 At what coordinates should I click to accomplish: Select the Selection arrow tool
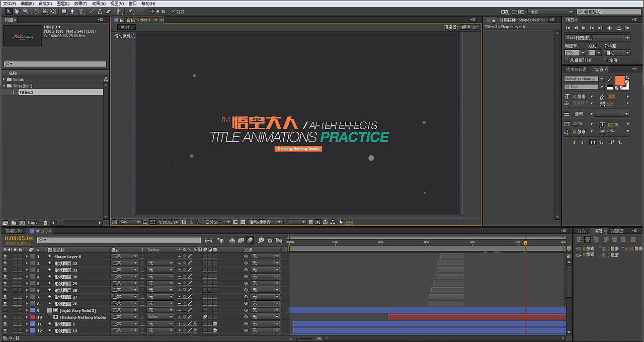click(8, 11)
